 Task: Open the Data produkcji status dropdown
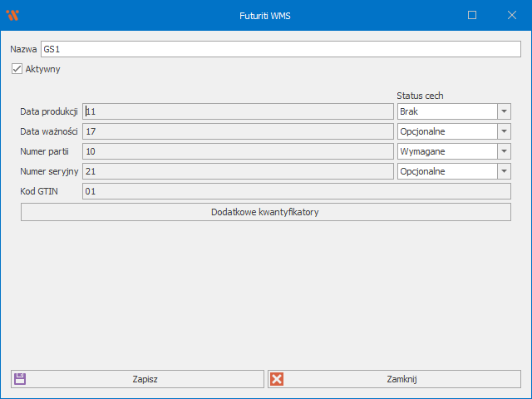coord(504,111)
